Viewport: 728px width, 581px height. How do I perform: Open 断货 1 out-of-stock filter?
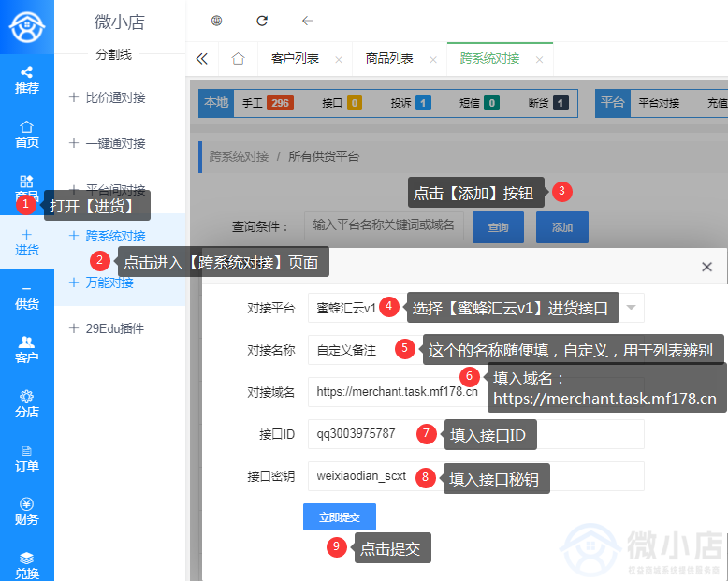click(548, 103)
